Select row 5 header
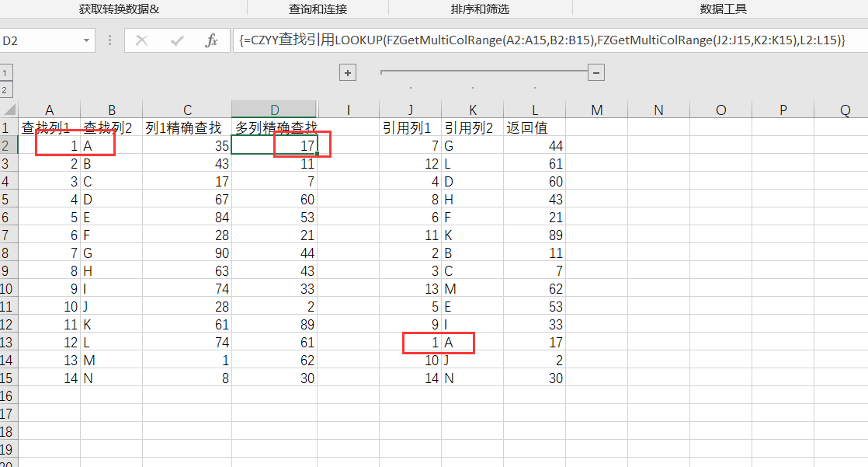The image size is (868, 467). click(x=9, y=200)
